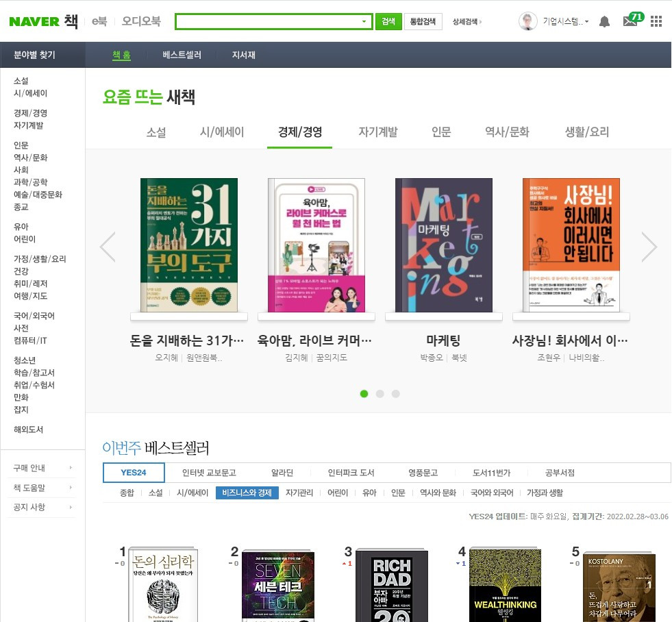Expand the 책 도움말 sidebar item
This screenshot has width=672, height=622.
tap(42, 488)
